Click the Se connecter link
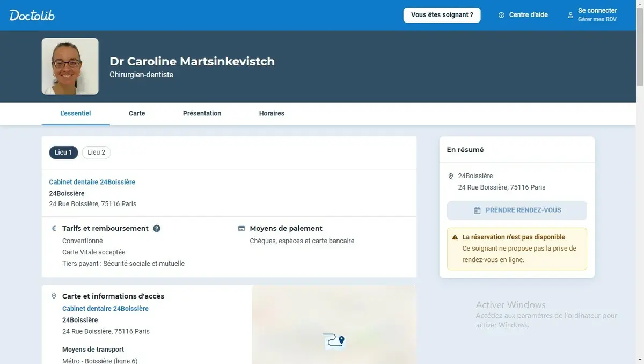Screen dimensions: 644x364 click(x=597, y=11)
